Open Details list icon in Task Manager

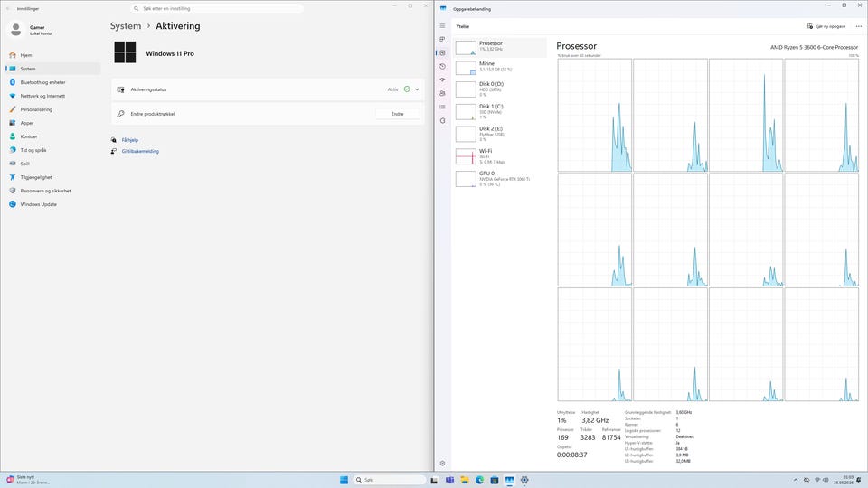(442, 107)
